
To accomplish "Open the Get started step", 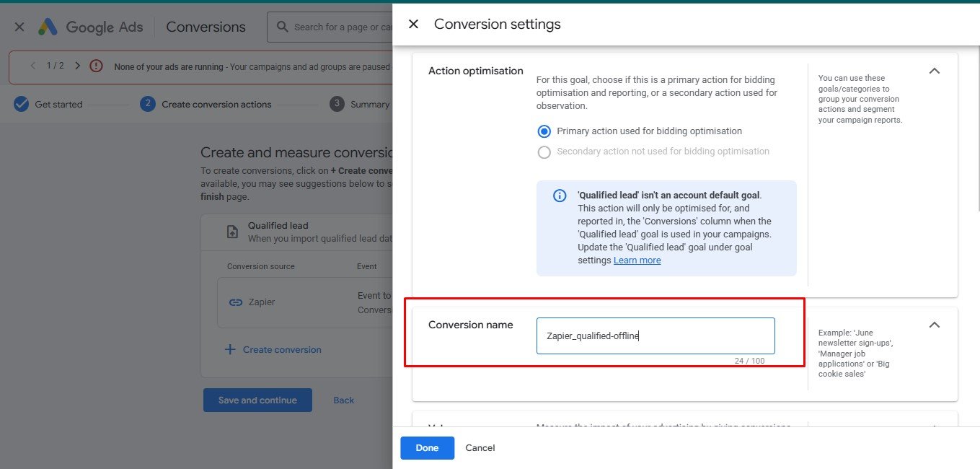I will click(x=48, y=104).
